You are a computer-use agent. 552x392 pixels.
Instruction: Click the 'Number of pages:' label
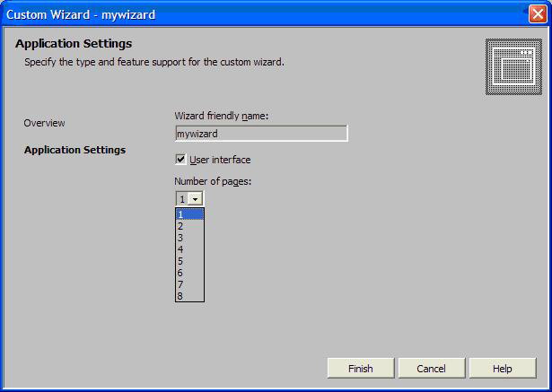pos(213,181)
